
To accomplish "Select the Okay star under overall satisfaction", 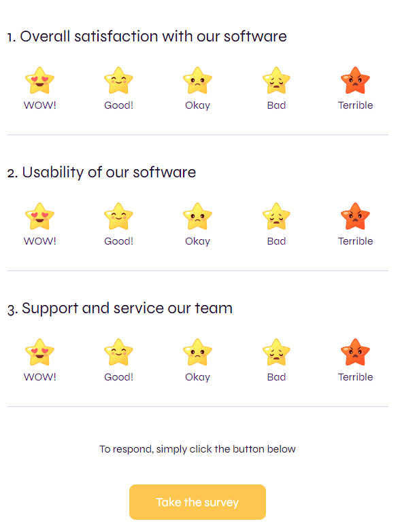I will click(x=197, y=80).
